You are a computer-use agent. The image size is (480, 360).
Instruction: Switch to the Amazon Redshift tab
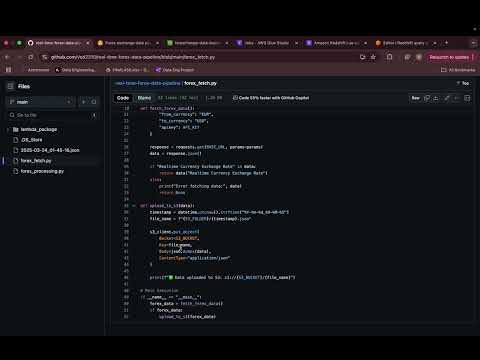tap(337, 43)
